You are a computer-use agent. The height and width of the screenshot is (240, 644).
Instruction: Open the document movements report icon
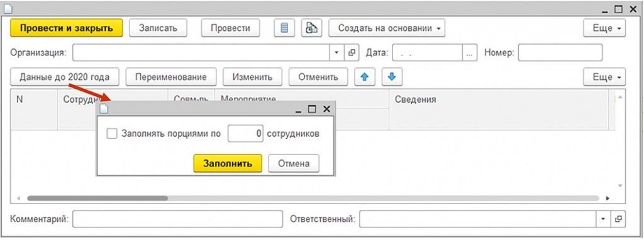pyautogui.click(x=284, y=28)
